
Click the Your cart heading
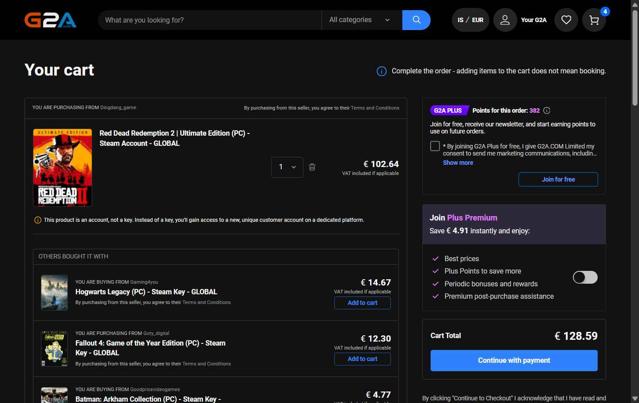click(59, 70)
